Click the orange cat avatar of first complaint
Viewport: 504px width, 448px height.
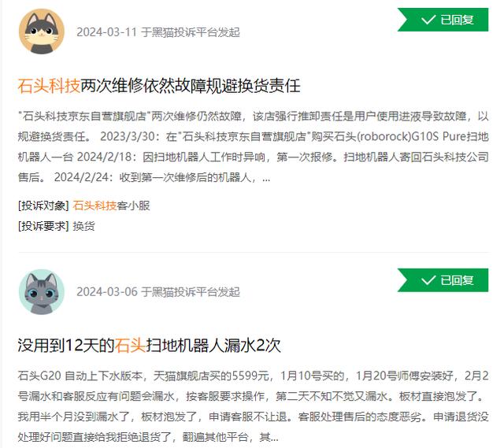pyautogui.click(x=42, y=31)
